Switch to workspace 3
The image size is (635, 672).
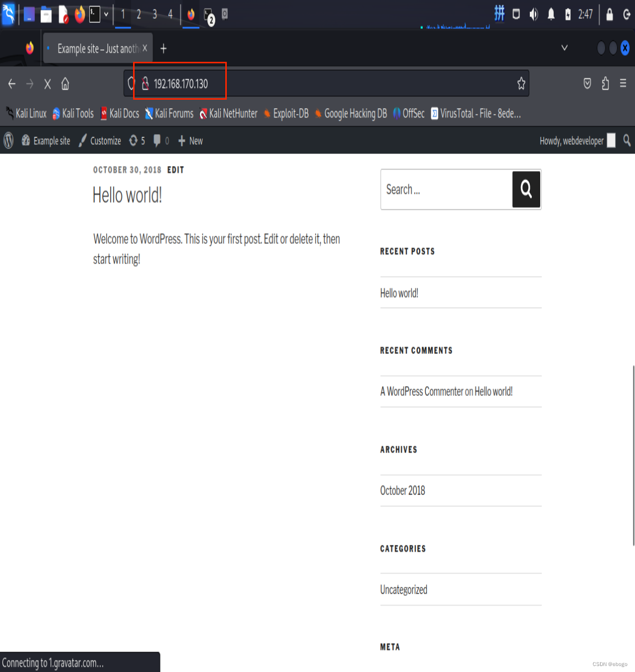tap(155, 14)
